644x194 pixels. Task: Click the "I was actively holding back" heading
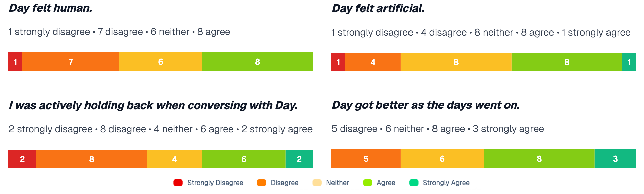[153, 105]
